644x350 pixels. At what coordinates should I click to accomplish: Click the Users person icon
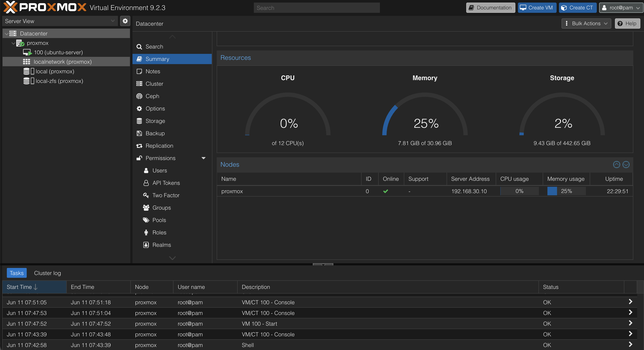[146, 171]
